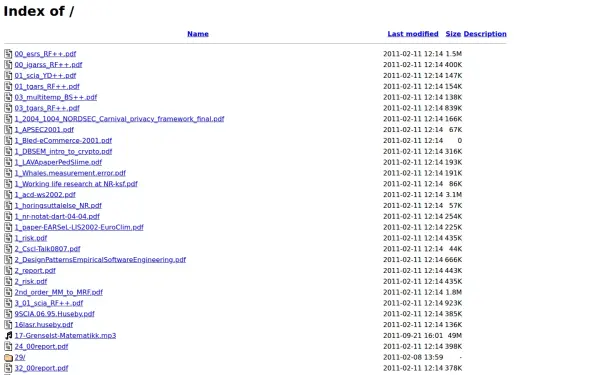
Task: Click the file icon beside 16iasr.huseby.pdf
Action: point(8,325)
